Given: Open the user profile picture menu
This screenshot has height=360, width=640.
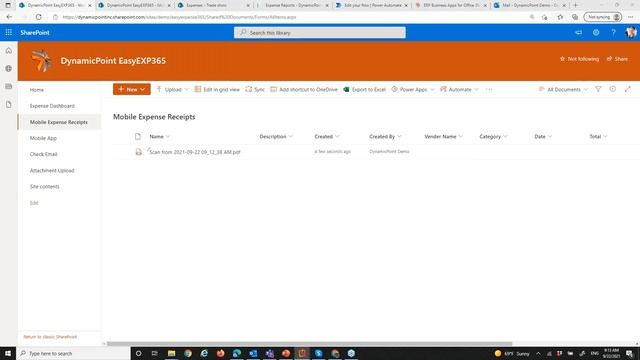Looking at the screenshot, I should [631, 32].
